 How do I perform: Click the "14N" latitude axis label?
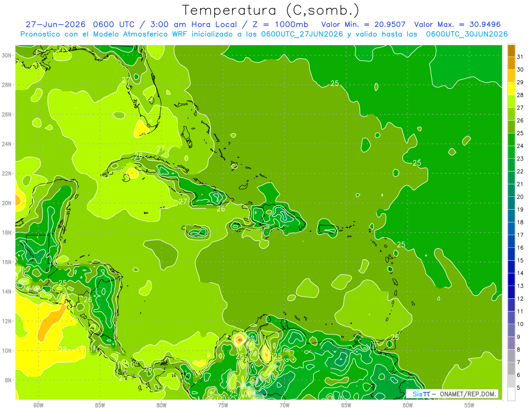(7, 292)
